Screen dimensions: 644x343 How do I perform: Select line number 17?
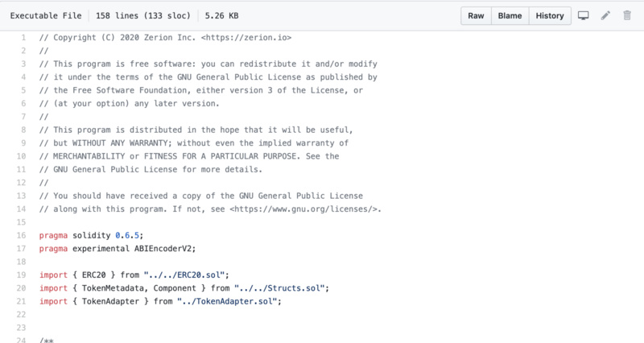click(x=22, y=249)
